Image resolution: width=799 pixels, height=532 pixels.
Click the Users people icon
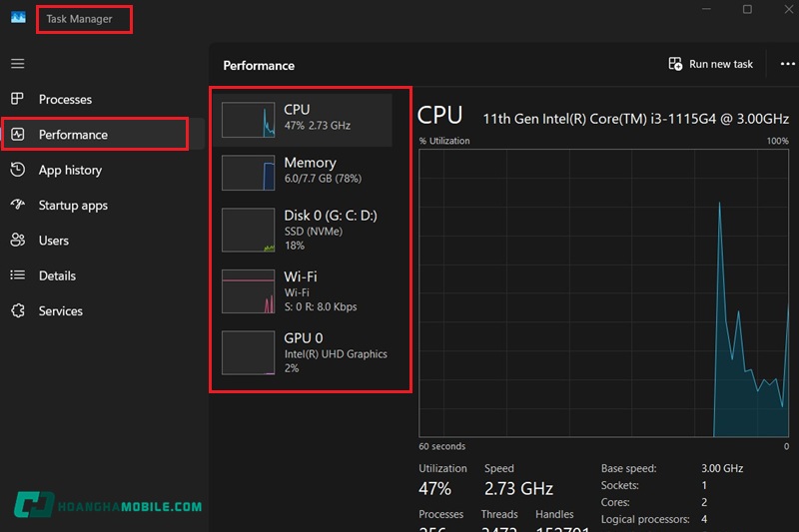17,241
